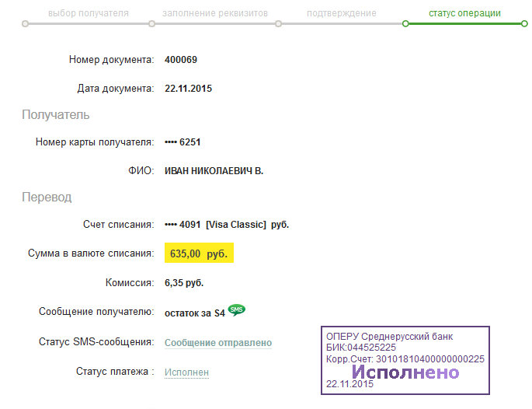Viewport: 532px width, 409px height.
Task: Click the document number 400069
Action: pos(181,60)
